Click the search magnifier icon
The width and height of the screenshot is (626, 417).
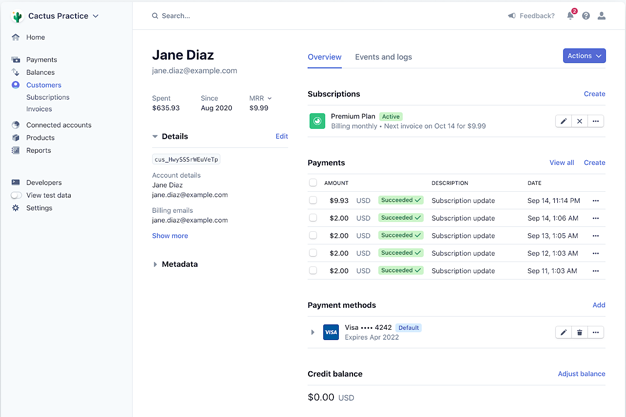pyautogui.click(x=155, y=16)
